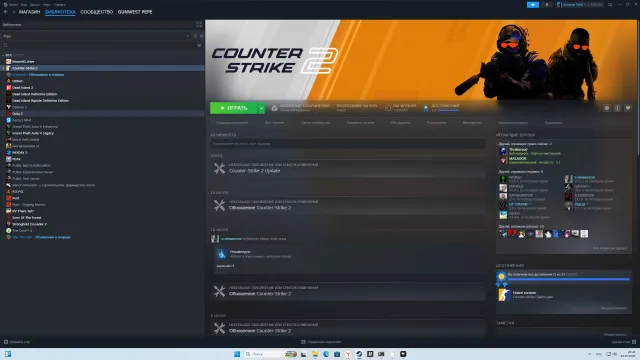Click the cloud save status icon
Viewport: 640px width, 360px height.
point(275,108)
